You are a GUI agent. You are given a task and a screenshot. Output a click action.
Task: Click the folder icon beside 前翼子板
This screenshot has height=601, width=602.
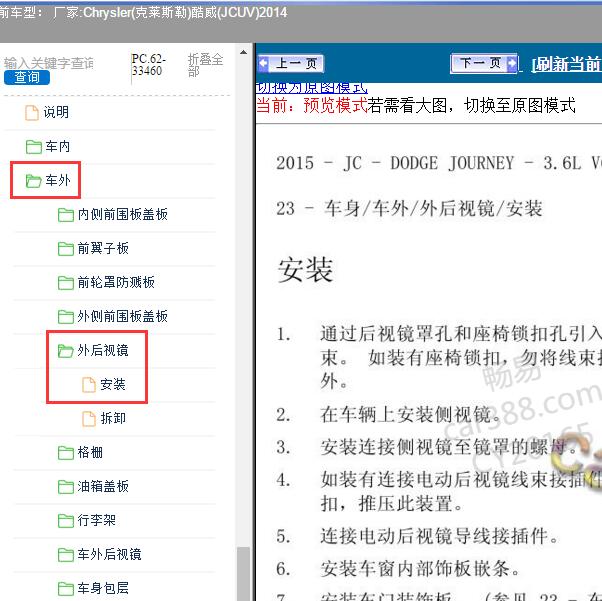[x=66, y=249]
